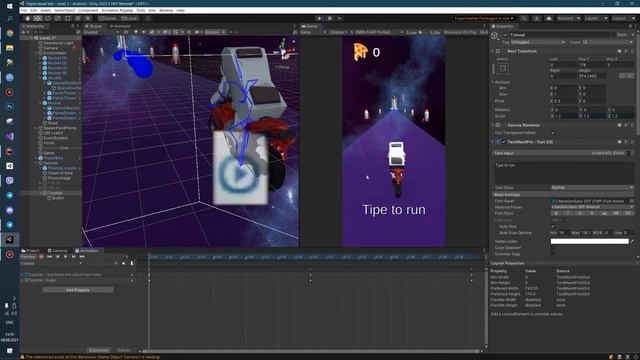Toggle the TextMeshPro component enabled checkbox
The width and height of the screenshot is (640, 360).
pos(504,142)
